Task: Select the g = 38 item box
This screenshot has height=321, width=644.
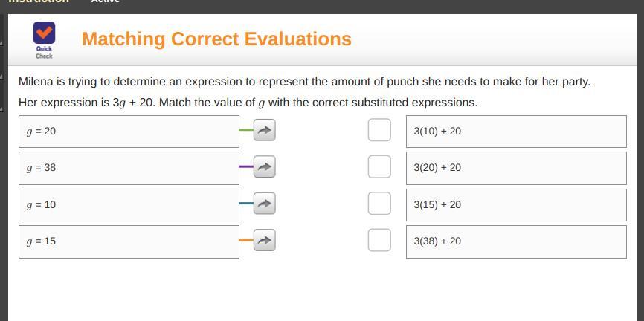Action: [x=129, y=168]
